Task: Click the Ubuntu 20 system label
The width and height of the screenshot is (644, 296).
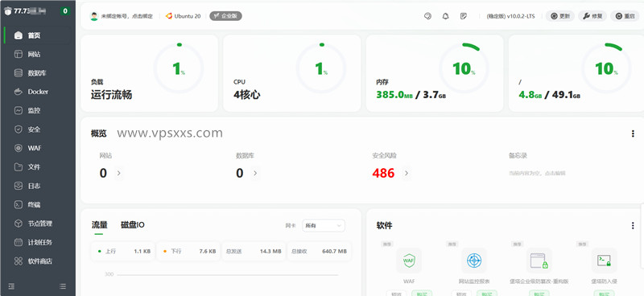Action: (x=184, y=16)
